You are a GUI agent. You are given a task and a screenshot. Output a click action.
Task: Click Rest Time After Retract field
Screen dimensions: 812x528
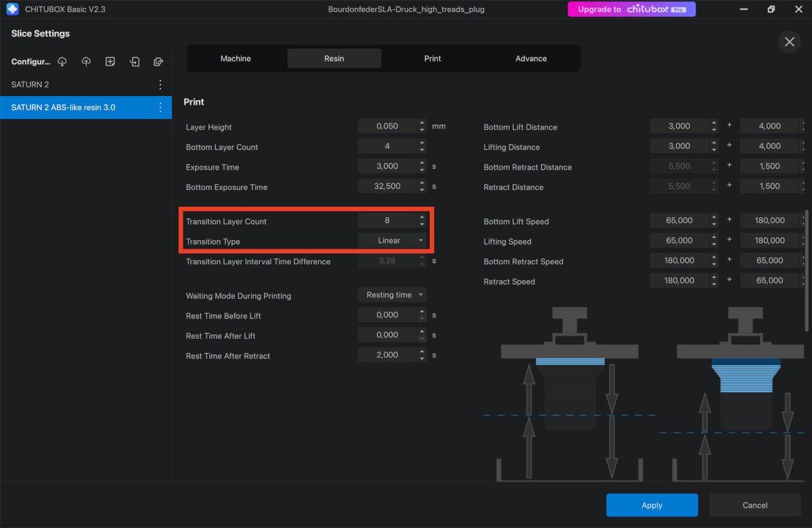tap(388, 355)
